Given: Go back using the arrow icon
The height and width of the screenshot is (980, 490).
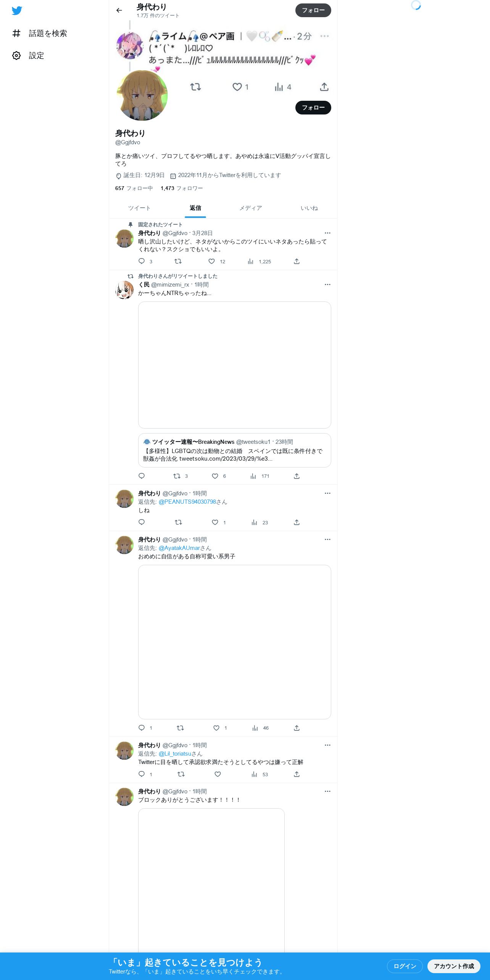Looking at the screenshot, I should (x=119, y=10).
